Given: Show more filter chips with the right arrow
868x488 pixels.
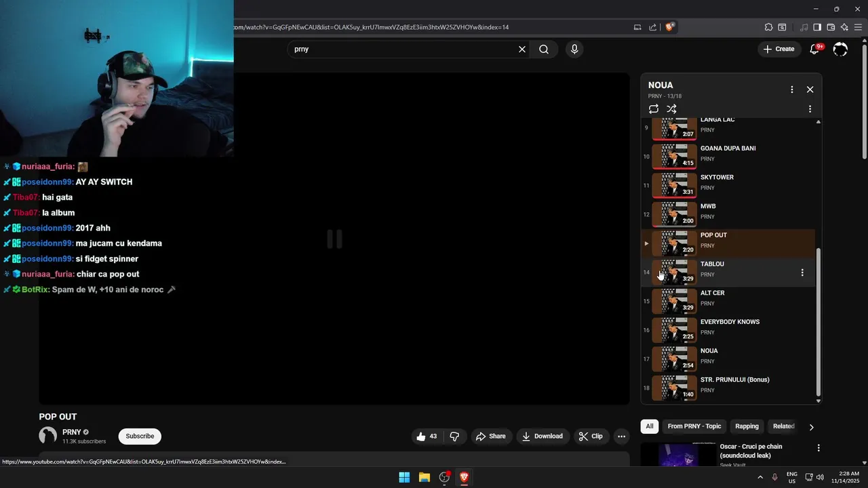Looking at the screenshot, I should [x=811, y=427].
